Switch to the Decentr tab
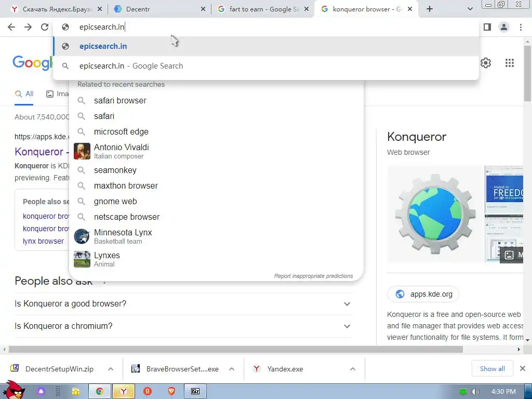Image resolution: width=532 pixels, height=399 pixels. point(159,9)
